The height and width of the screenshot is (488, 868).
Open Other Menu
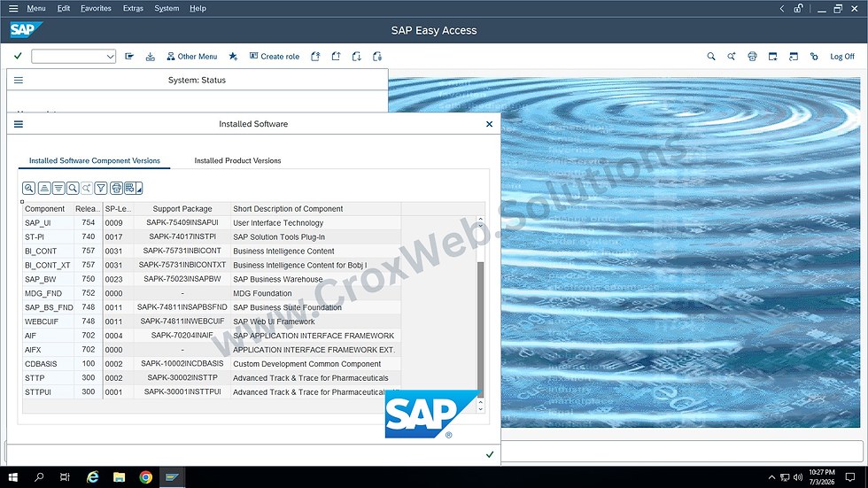click(191, 57)
